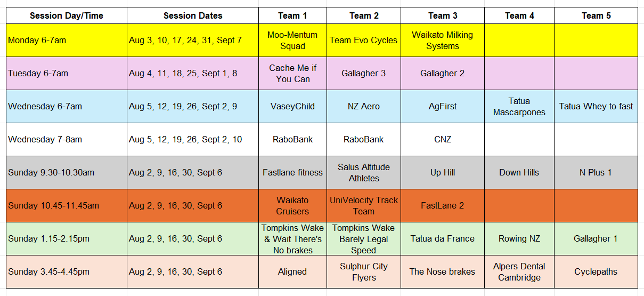Select the UniVelocity Track Team cell
The width and height of the screenshot is (644, 296).
coord(364,205)
